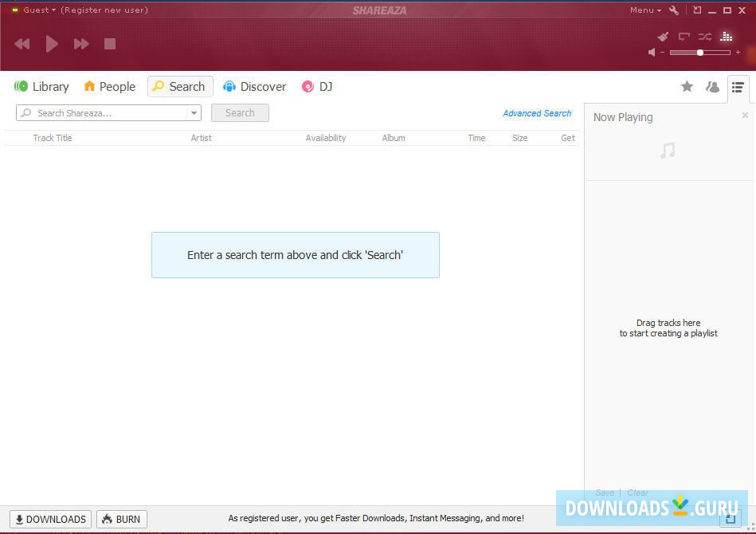Skip forward to the next track
756x534 pixels.
(x=81, y=45)
